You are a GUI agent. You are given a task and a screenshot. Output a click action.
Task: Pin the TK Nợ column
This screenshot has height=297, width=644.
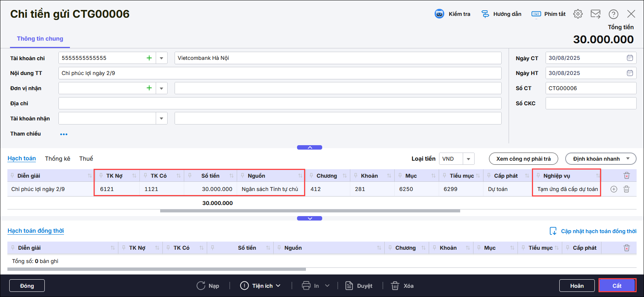point(101,176)
